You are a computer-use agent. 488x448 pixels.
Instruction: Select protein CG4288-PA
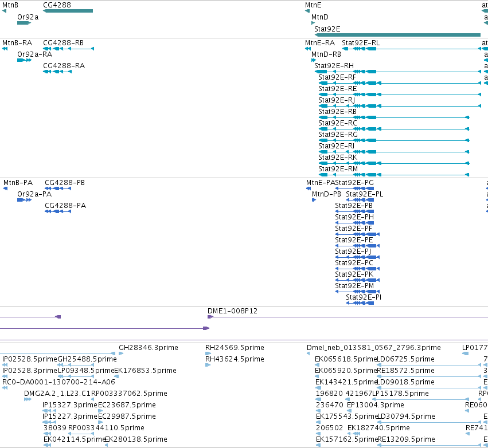pyautogui.click(x=65, y=206)
